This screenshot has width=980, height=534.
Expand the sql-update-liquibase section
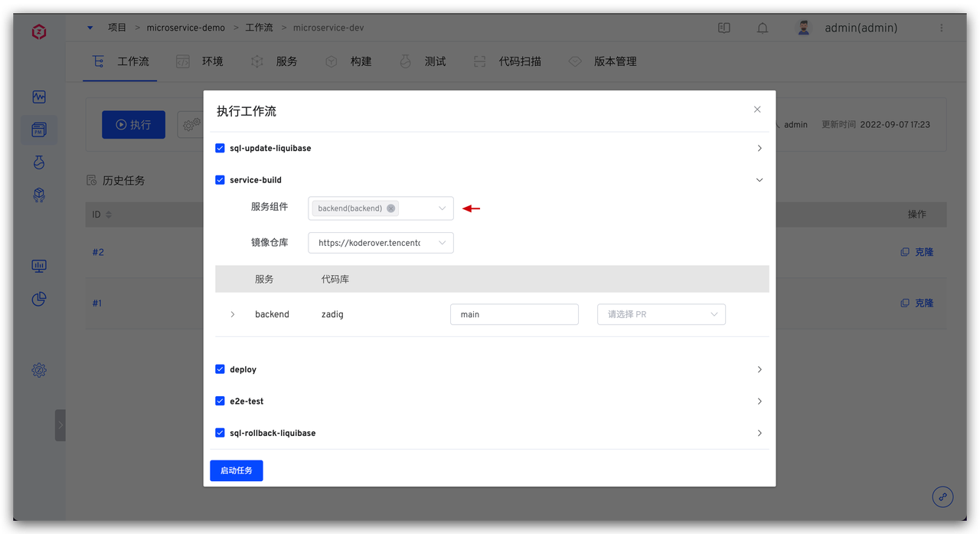(759, 148)
